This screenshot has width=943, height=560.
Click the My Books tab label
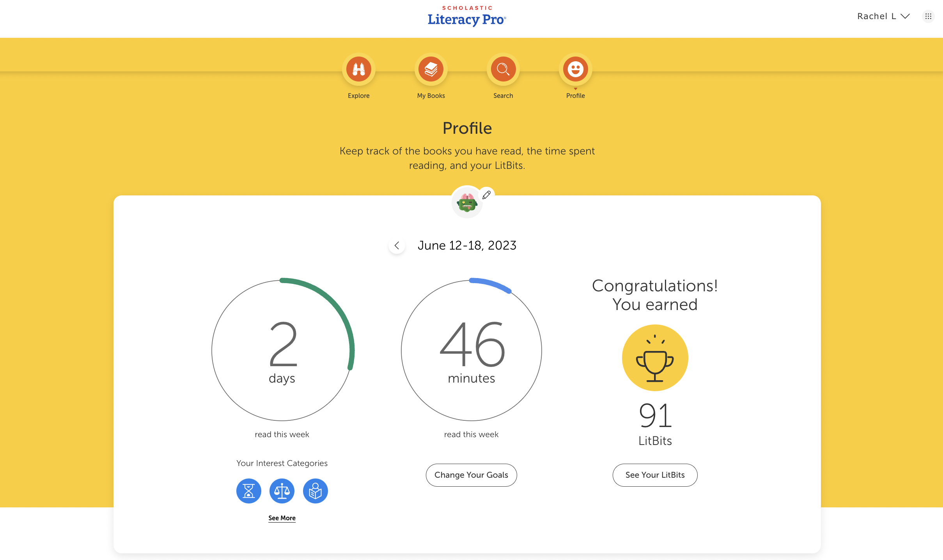point(431,96)
